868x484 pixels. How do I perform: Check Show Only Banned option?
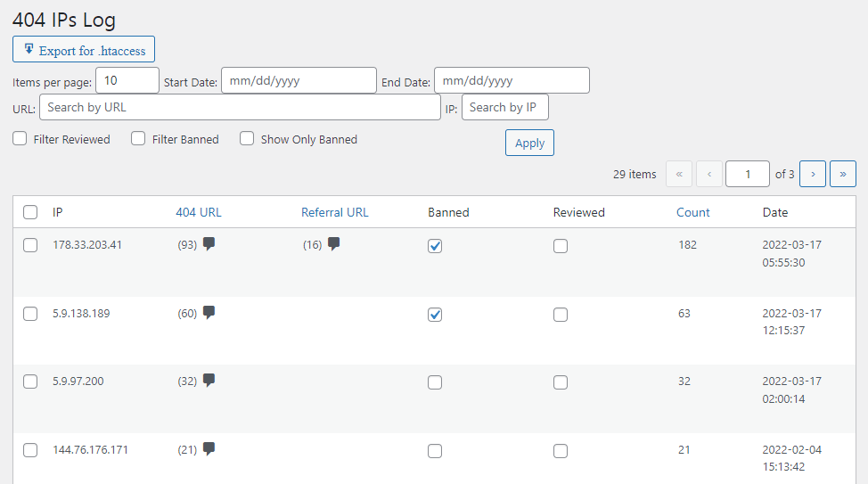247,139
